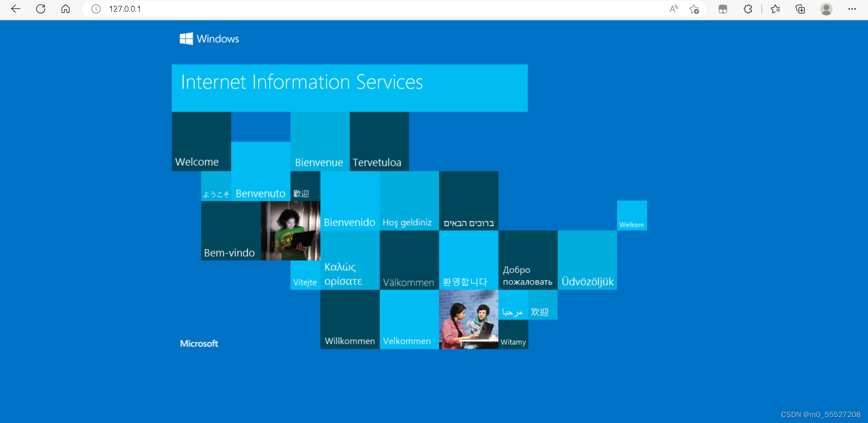The image size is (868, 423).
Task: Click the Greek Καλώς ορίσατε tile
Action: click(x=350, y=260)
